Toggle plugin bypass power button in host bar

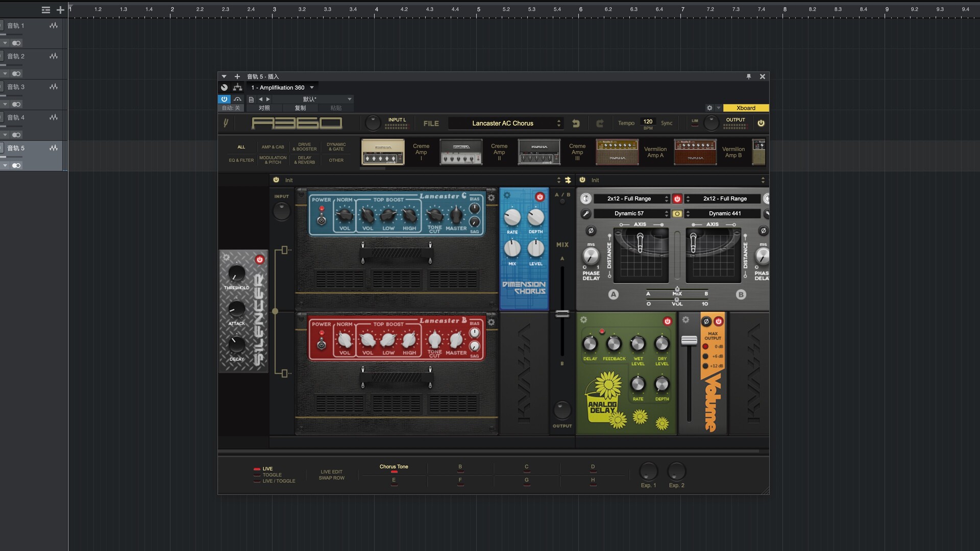(x=224, y=99)
